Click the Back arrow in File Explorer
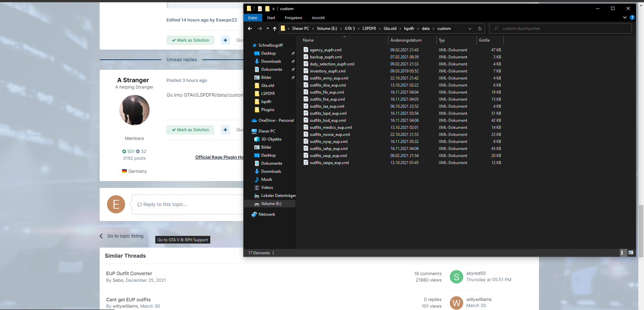The height and width of the screenshot is (310, 644). click(250, 29)
